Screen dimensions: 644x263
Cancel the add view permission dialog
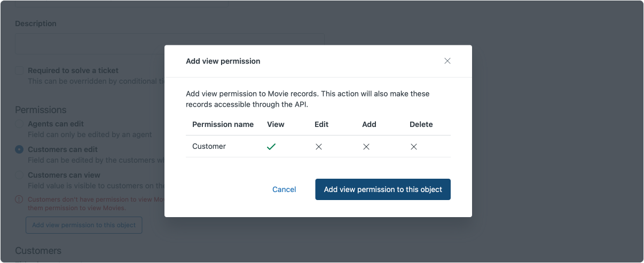[x=284, y=189]
